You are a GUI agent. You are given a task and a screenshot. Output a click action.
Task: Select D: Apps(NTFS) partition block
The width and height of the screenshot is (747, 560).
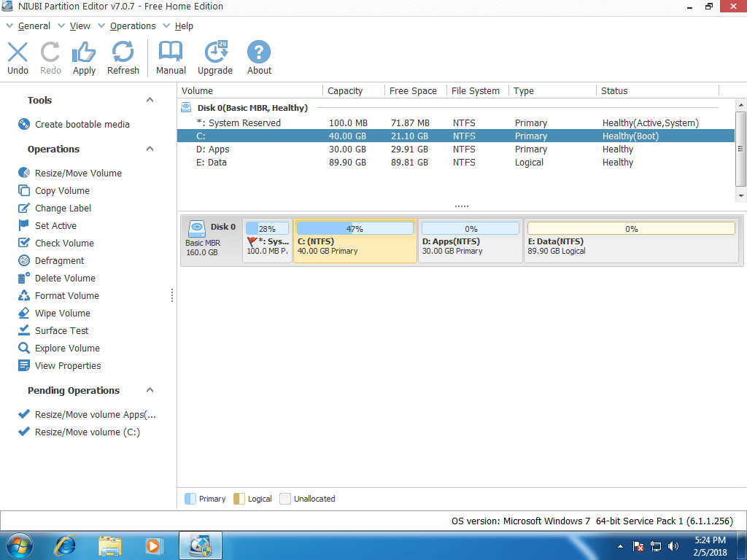click(x=471, y=241)
